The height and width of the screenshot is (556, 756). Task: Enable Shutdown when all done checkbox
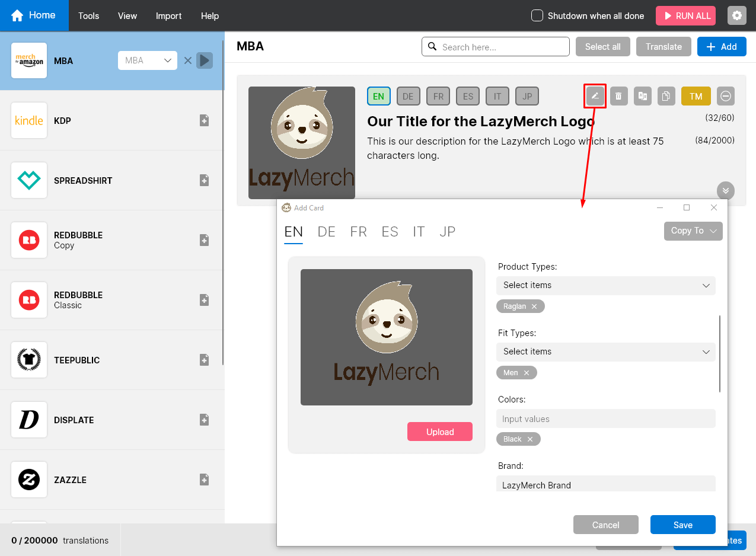[x=537, y=15]
